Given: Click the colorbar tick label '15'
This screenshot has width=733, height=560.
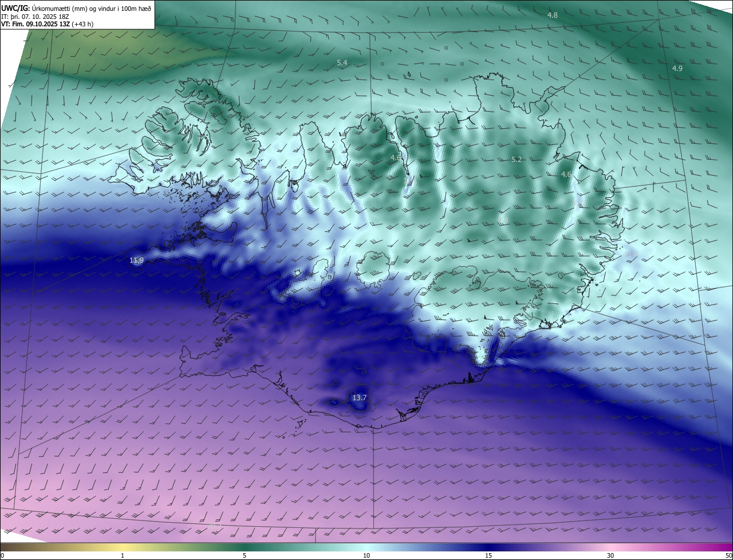Looking at the screenshot, I should click(x=488, y=555).
